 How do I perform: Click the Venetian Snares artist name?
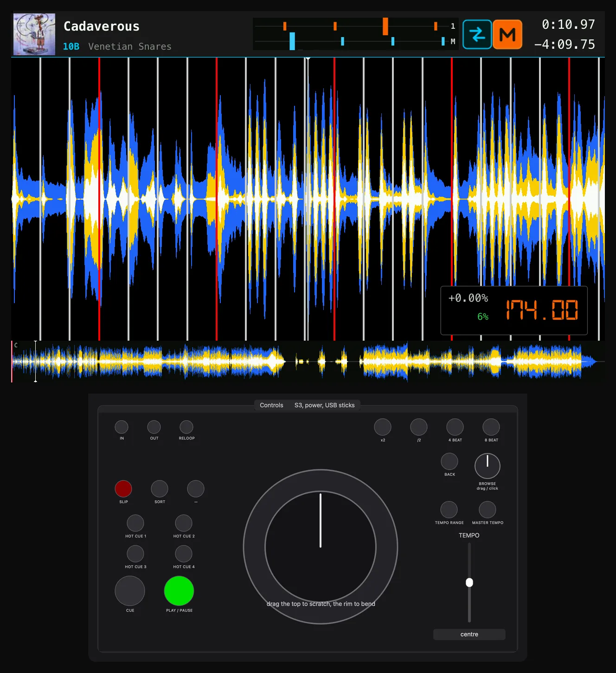(130, 46)
